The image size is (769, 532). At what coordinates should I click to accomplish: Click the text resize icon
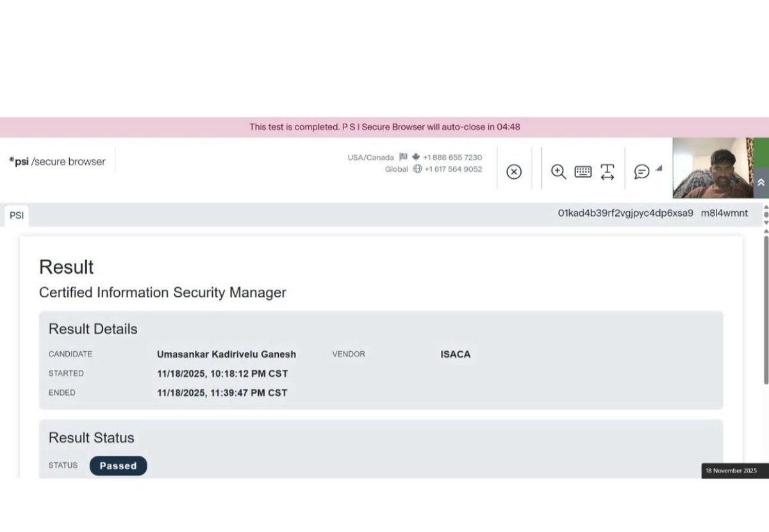coord(608,172)
